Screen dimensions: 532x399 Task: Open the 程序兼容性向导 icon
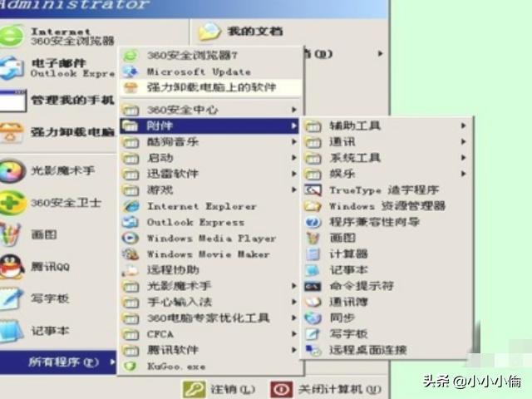(313, 222)
